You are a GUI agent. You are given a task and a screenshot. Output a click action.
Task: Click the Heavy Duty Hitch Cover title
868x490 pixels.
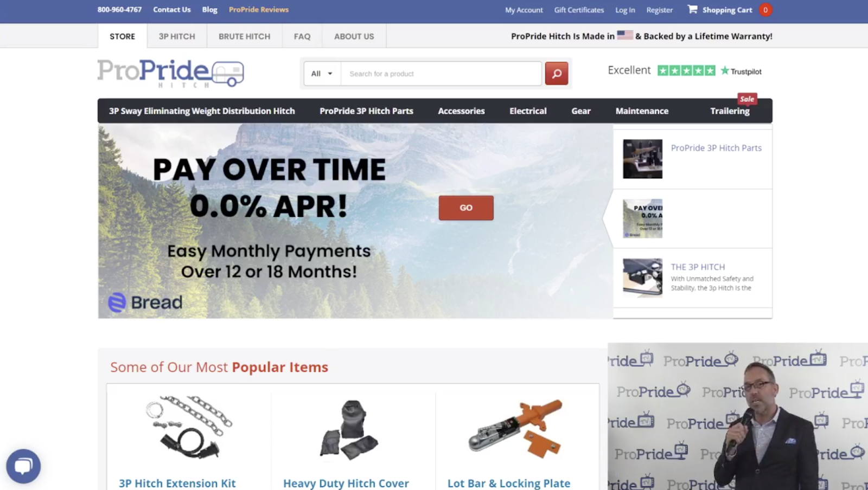pyautogui.click(x=346, y=483)
